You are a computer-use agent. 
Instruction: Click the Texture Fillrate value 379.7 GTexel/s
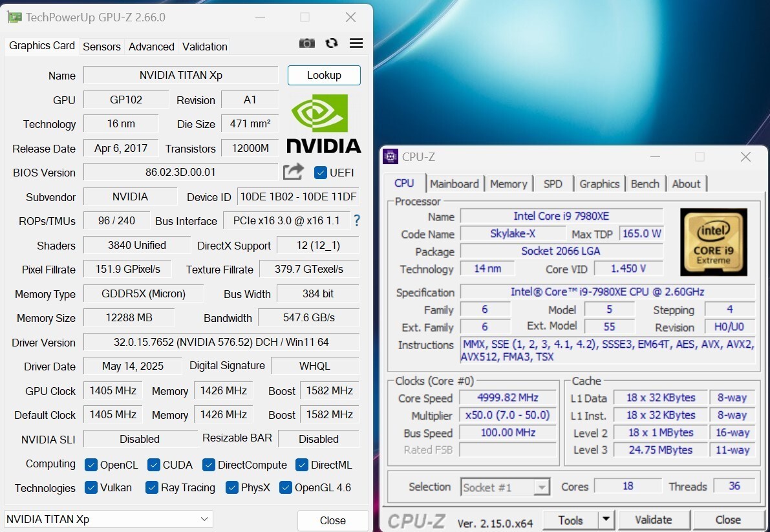click(310, 269)
